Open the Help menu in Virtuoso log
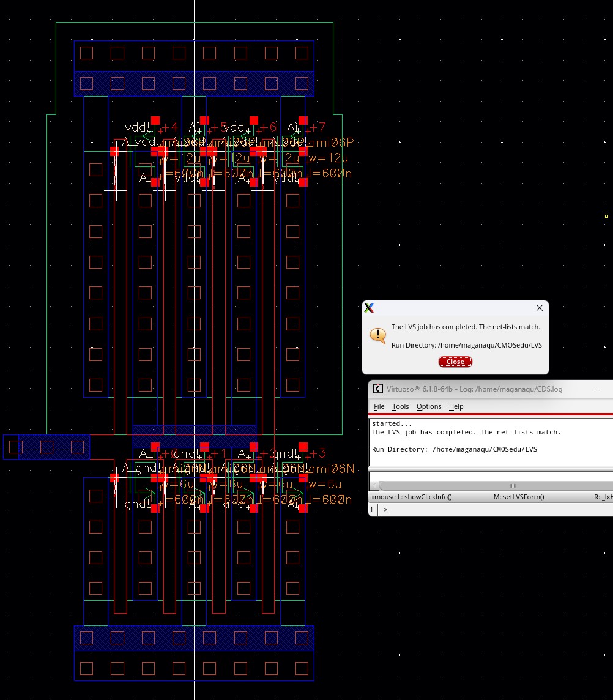The width and height of the screenshot is (613, 700). (456, 406)
